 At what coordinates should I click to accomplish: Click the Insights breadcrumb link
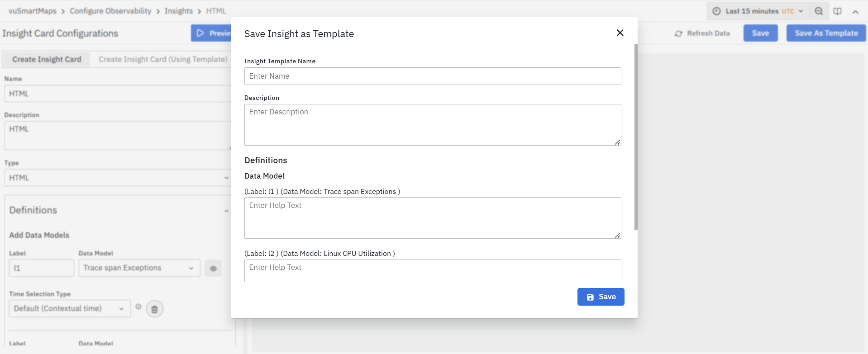click(x=178, y=11)
